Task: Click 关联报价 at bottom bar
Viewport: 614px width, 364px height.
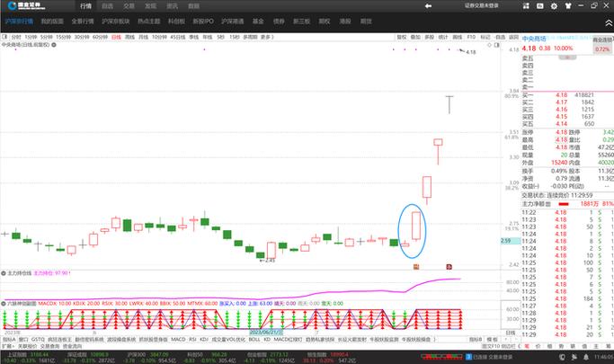Action: pyautogui.click(x=27, y=346)
